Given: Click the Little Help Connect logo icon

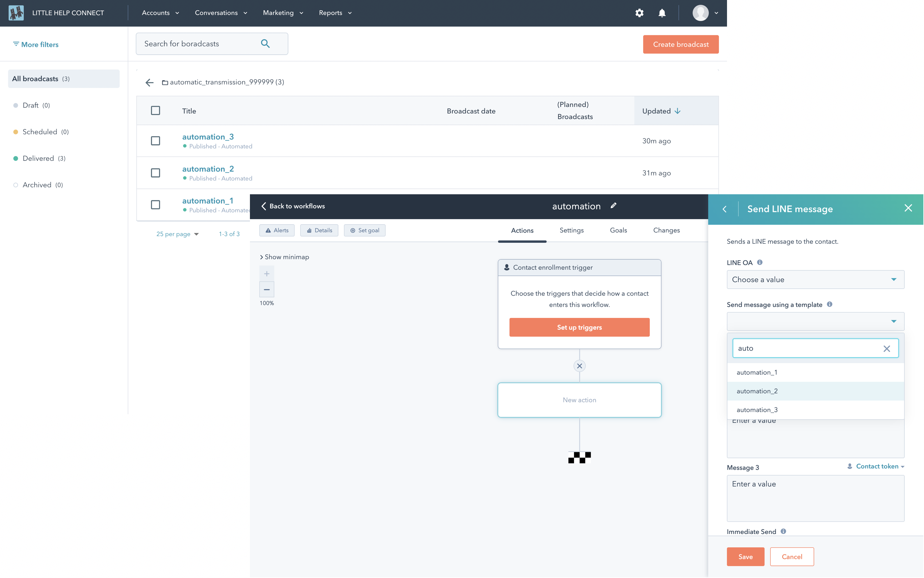Looking at the screenshot, I should point(16,13).
